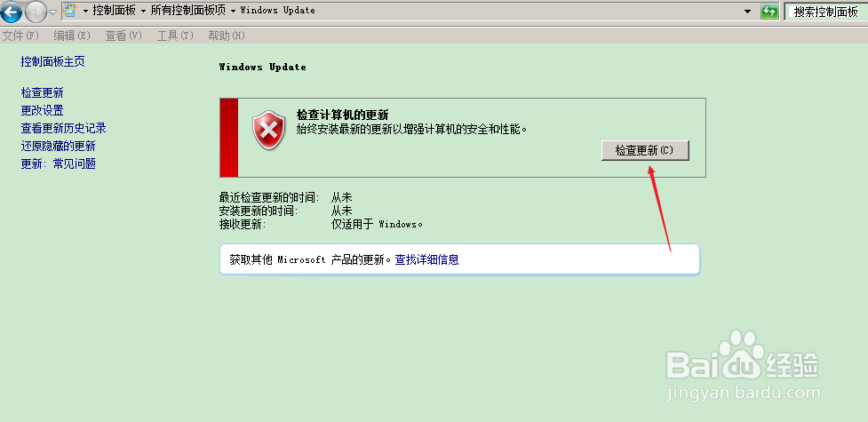Image resolution: width=868 pixels, height=422 pixels.
Task: Open the 帮助(H) menu
Action: point(227,36)
